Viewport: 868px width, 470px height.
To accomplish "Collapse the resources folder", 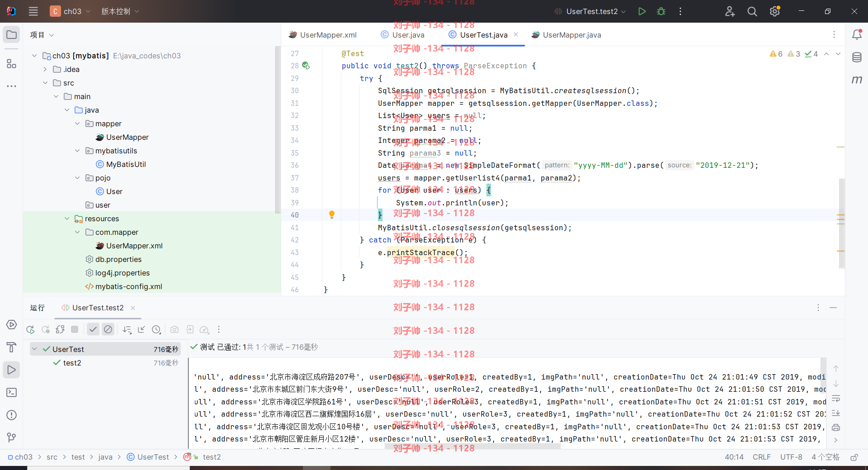I will coord(67,218).
